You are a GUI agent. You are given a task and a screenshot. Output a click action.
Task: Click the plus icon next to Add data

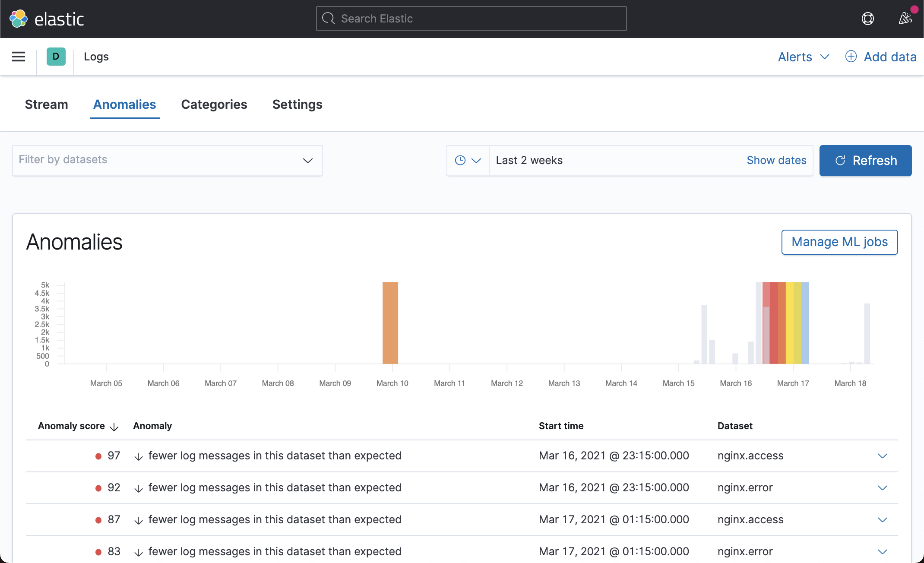(x=851, y=57)
